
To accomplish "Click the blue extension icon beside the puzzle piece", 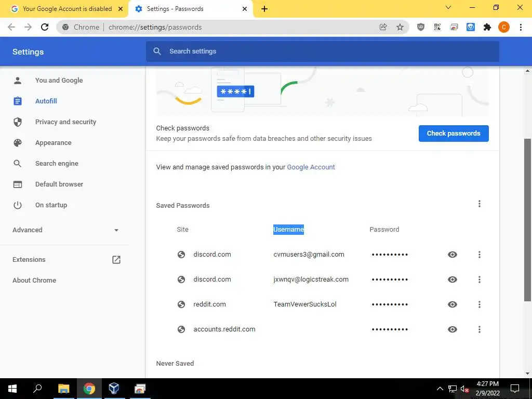I will coord(471,27).
